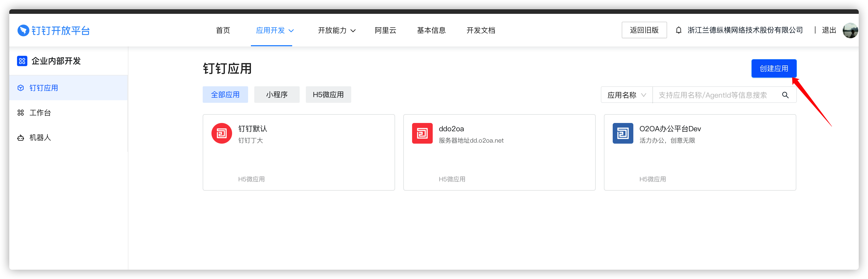868x279 pixels.
Task: Click the search magnifier icon
Action: point(785,95)
